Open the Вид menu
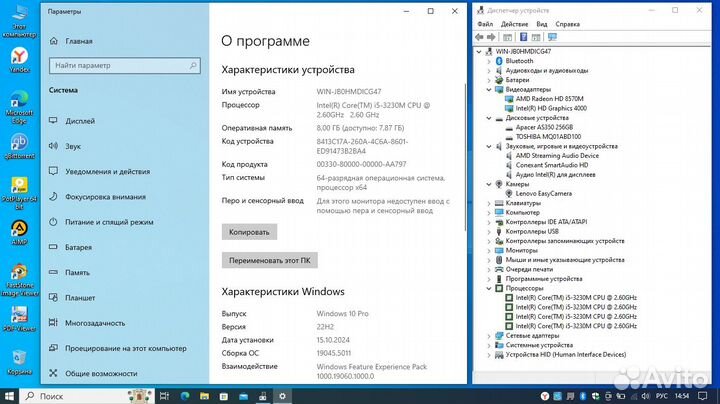 coord(542,24)
